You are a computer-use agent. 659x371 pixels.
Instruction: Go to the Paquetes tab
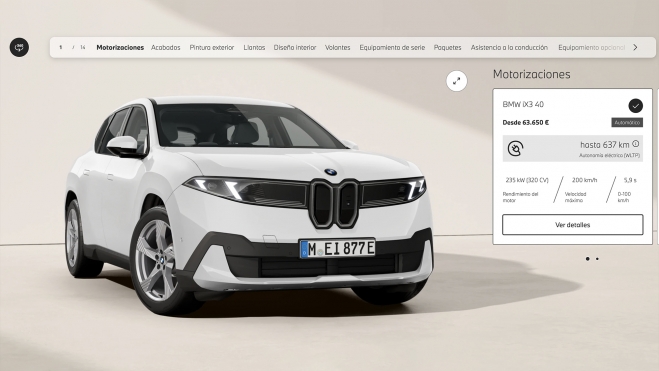point(448,47)
